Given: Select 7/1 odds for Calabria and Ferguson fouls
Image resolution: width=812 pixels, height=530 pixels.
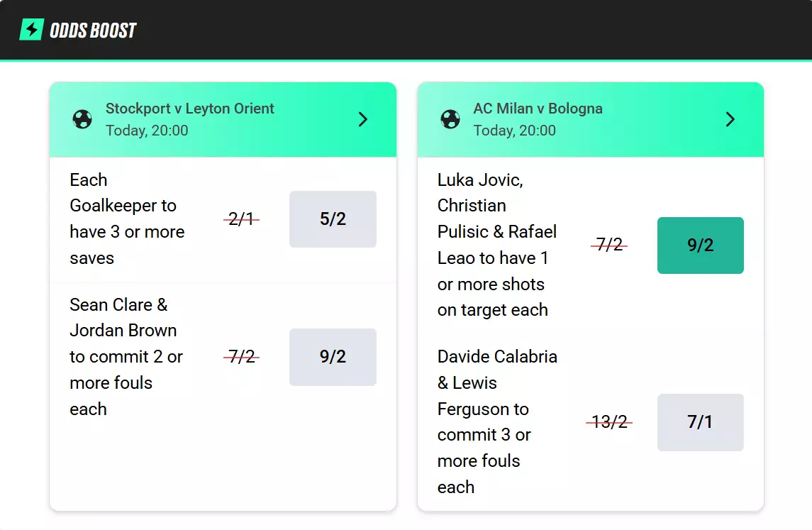Looking at the screenshot, I should 700,422.
